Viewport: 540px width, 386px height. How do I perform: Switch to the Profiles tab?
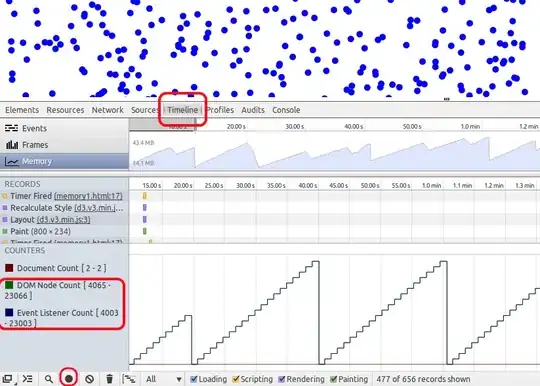pyautogui.click(x=220, y=110)
